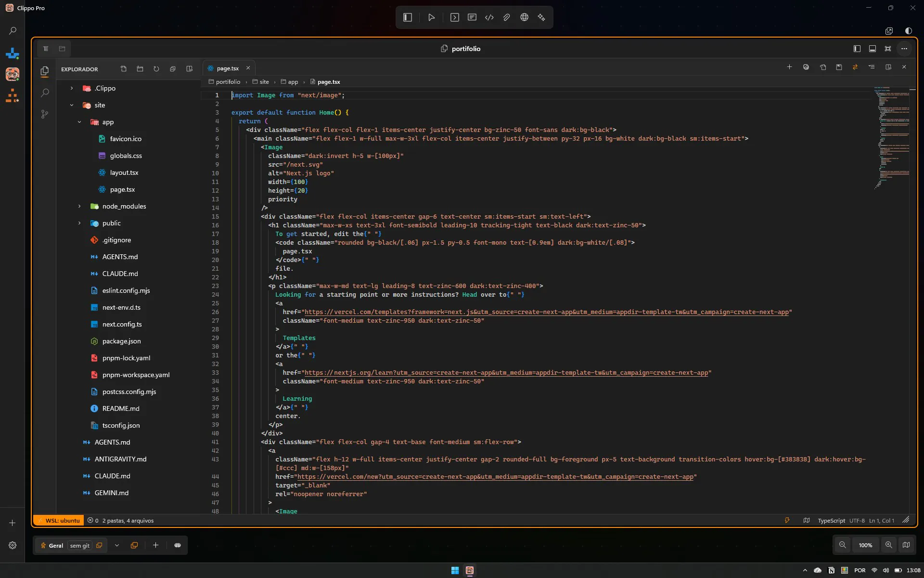Click the 100% zoom level button
Viewport: 924px width, 578px height.
[865, 545]
